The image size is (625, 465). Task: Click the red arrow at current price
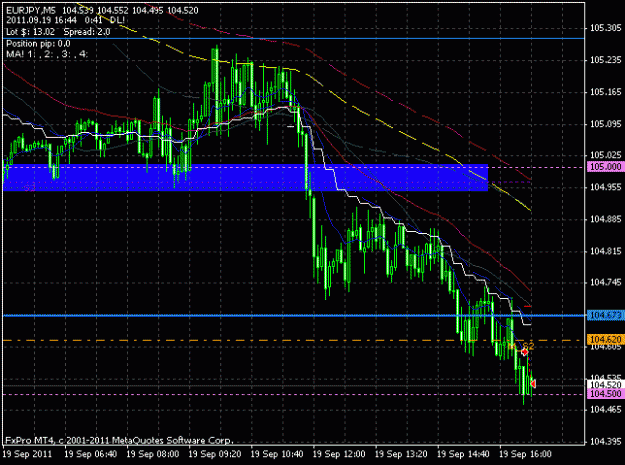point(533,383)
